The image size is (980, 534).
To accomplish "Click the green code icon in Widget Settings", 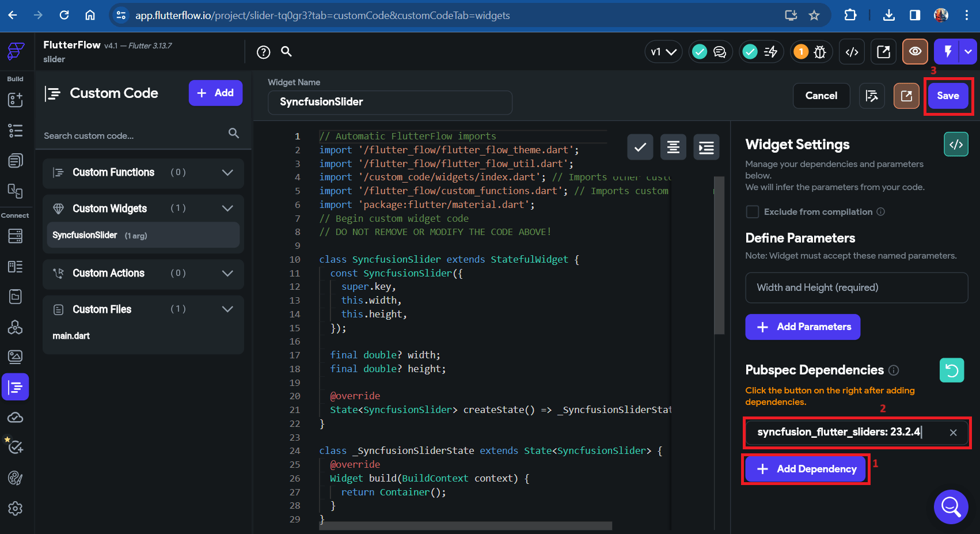I will 956,144.
